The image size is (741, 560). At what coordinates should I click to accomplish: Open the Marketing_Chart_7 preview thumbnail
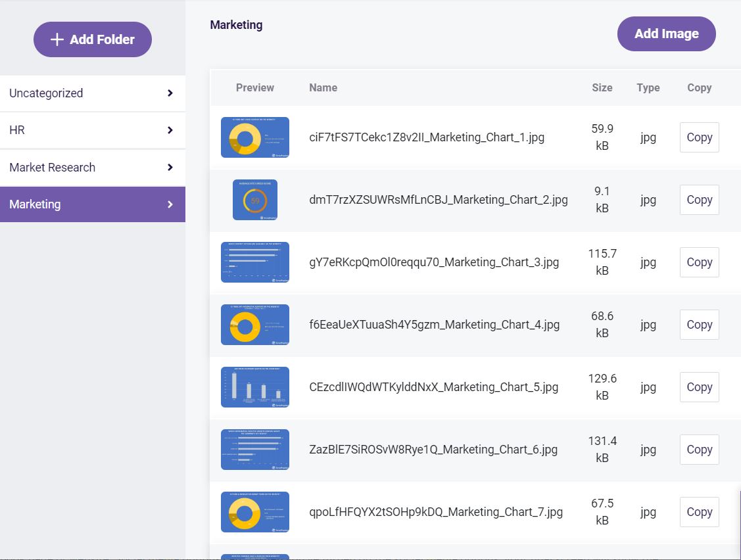(255, 512)
